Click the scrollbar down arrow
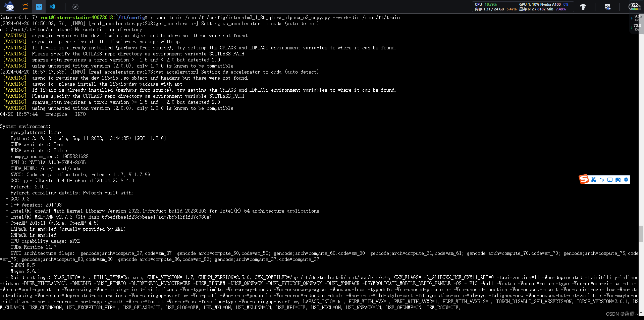The image size is (644, 320). [x=641, y=313]
